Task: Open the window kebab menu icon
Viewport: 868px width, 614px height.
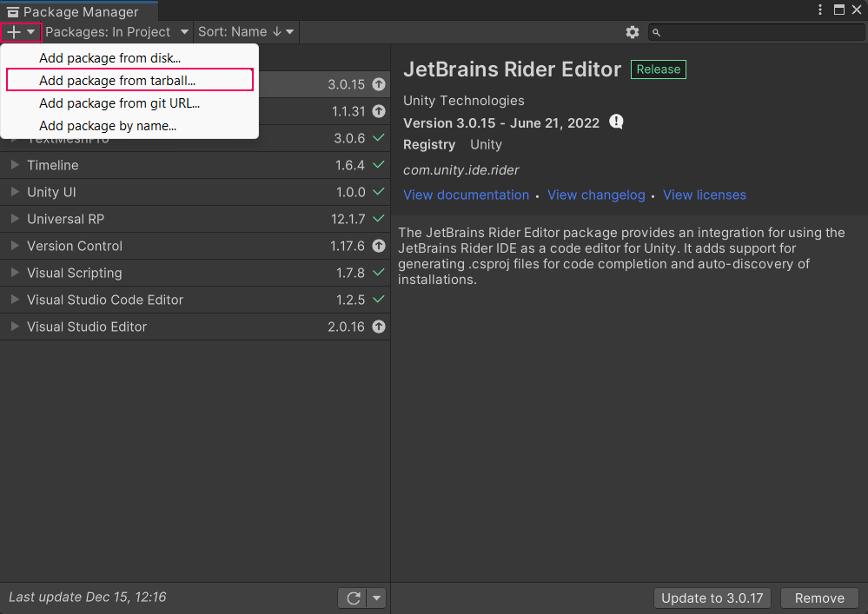Action: 820,10
